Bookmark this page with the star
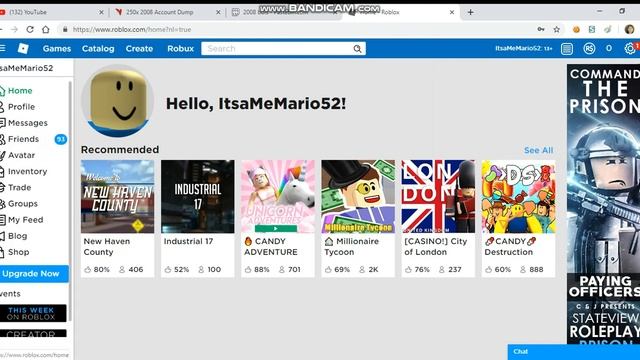This screenshot has width=640, height=360. 556,29
